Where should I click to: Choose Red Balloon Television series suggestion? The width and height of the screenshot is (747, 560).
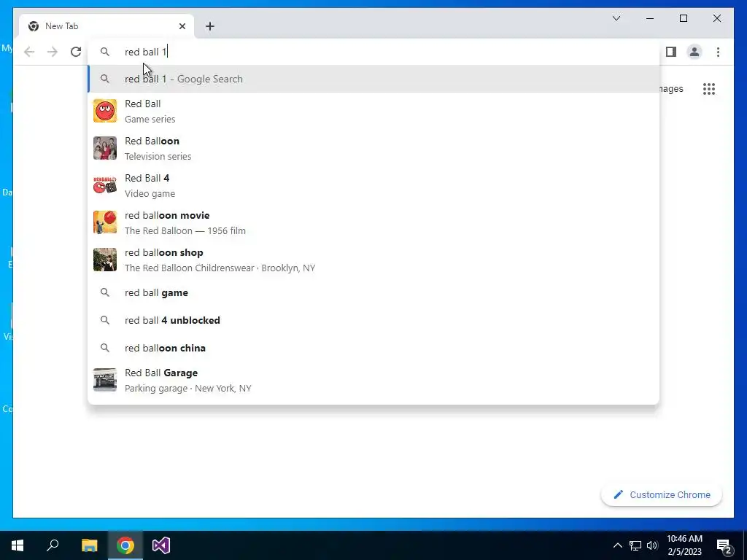point(373,148)
